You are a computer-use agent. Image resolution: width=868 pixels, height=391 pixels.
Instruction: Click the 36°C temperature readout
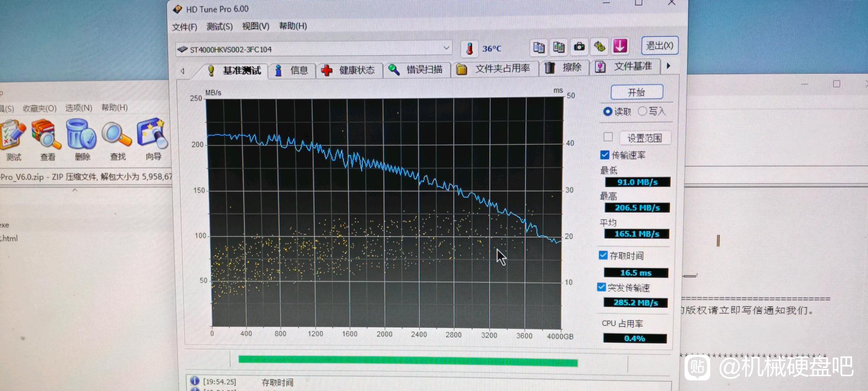(492, 49)
